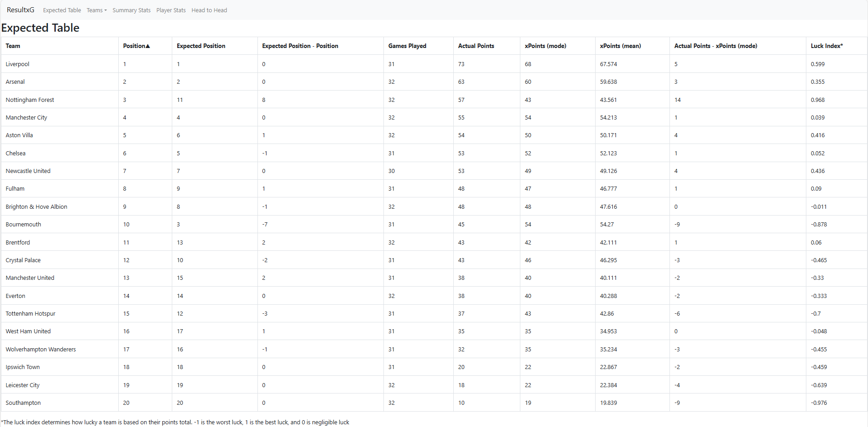Open the Player Stats section
This screenshot has width=868, height=427.
pos(170,10)
